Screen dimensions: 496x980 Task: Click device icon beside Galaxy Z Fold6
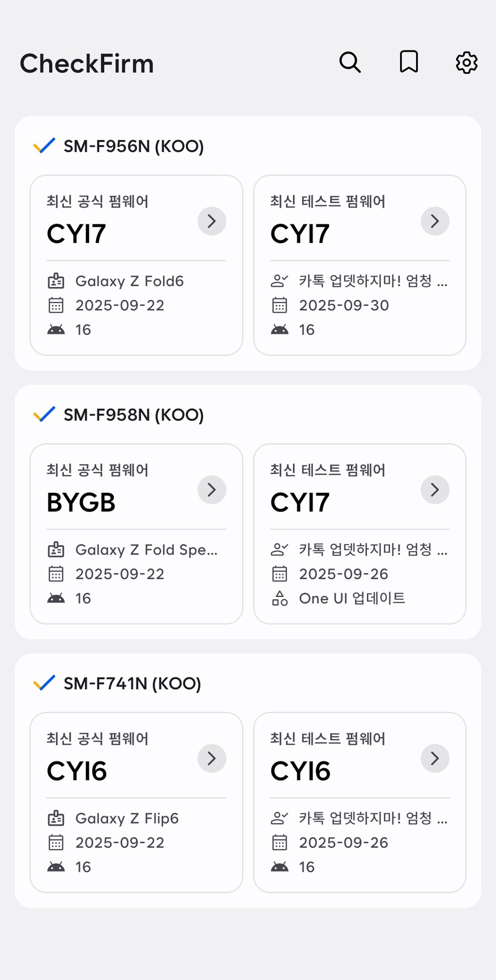tap(56, 281)
